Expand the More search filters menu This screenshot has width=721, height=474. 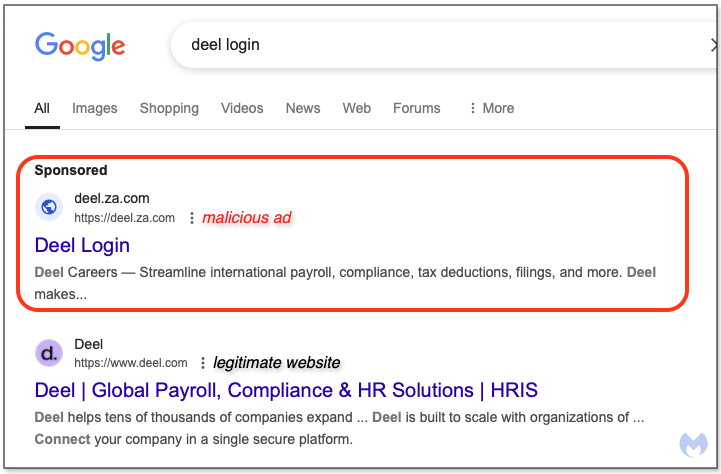(x=491, y=108)
